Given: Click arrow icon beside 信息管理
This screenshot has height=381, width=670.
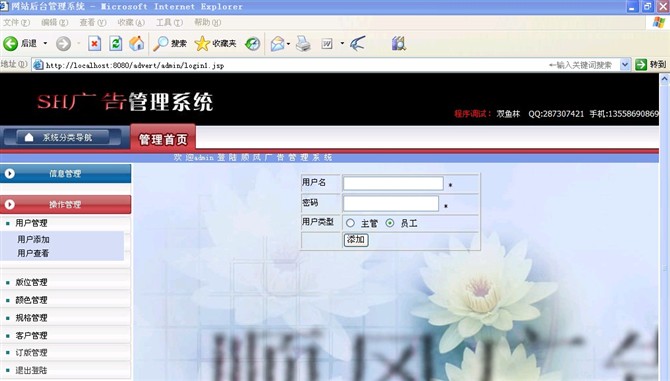Looking at the screenshot, I should click(x=9, y=173).
